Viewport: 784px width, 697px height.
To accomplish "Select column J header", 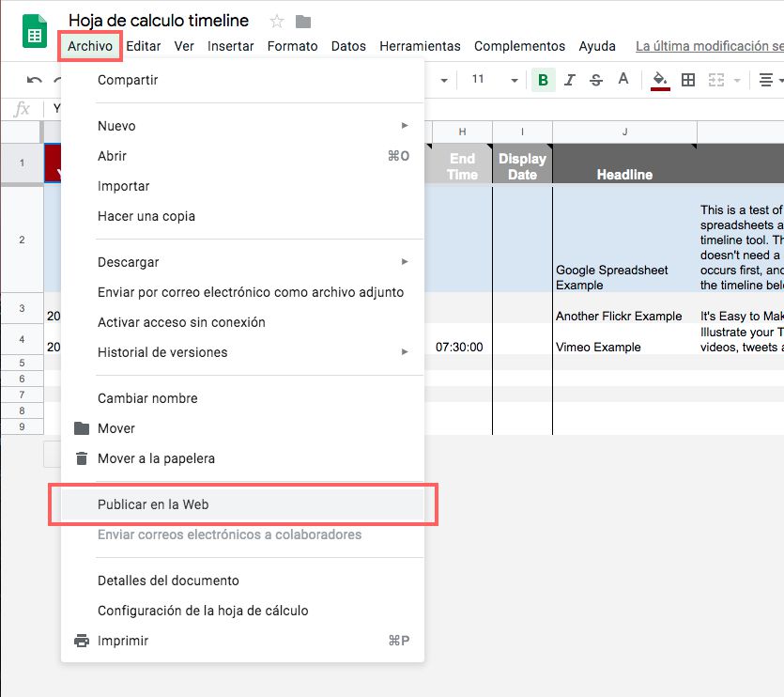I will pos(625,132).
